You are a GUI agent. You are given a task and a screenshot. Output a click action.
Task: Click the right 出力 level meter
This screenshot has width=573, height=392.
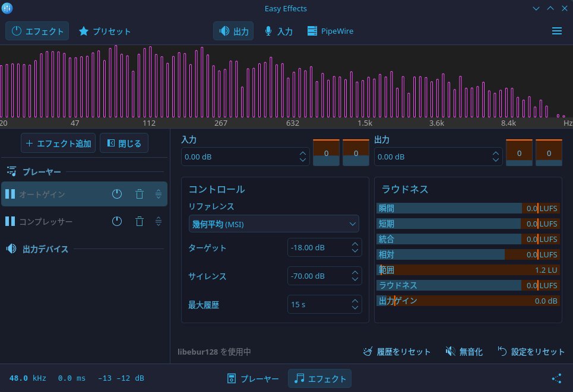point(549,152)
